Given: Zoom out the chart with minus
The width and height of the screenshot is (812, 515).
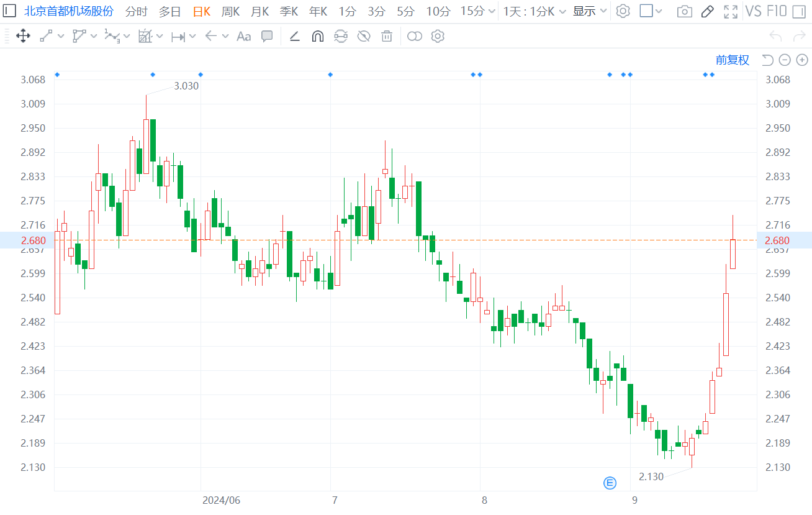Looking at the screenshot, I should tap(785, 60).
